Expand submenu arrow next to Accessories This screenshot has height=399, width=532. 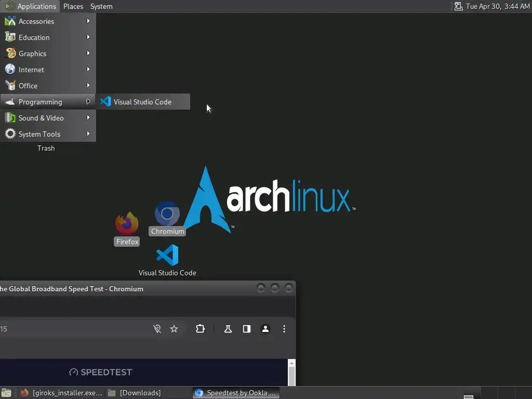[x=88, y=21]
